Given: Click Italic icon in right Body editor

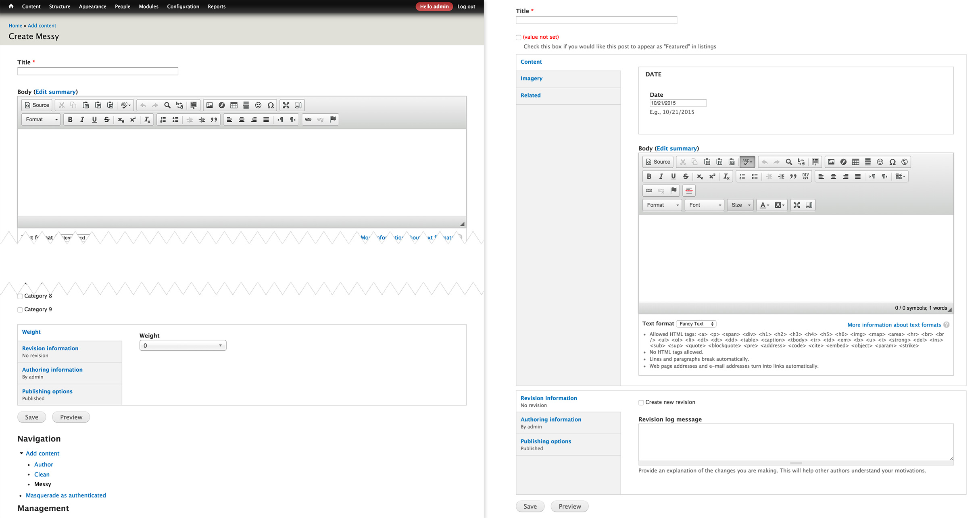Looking at the screenshot, I should coord(661,177).
